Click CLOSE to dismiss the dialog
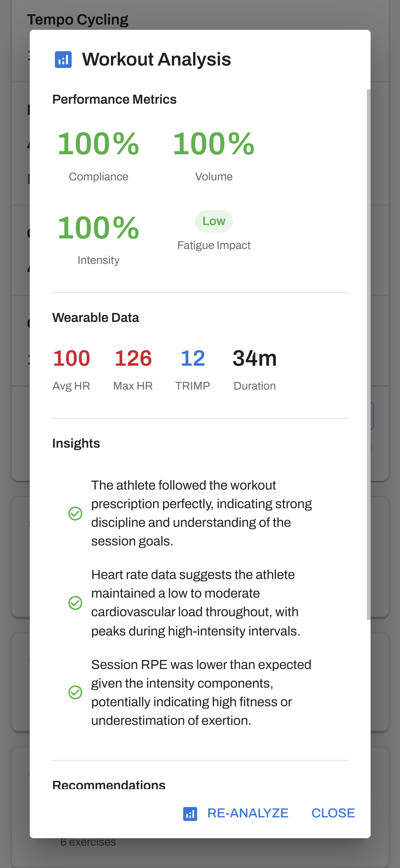 click(333, 812)
